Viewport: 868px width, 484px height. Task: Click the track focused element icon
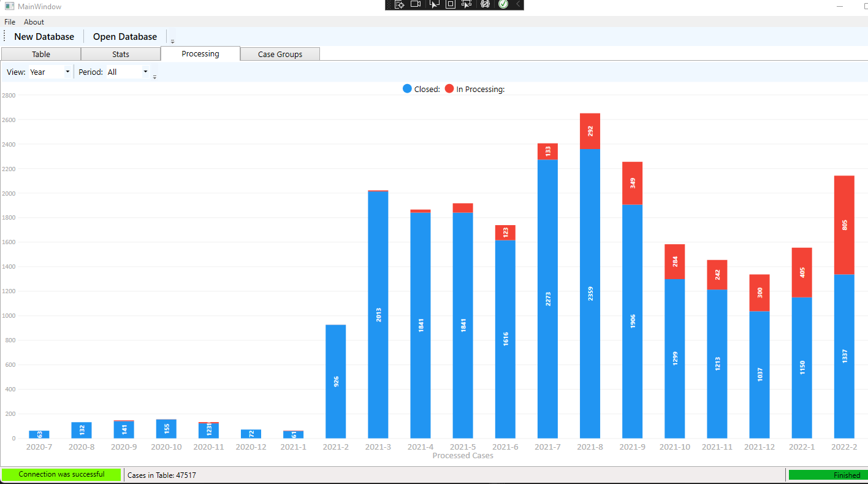[466, 4]
